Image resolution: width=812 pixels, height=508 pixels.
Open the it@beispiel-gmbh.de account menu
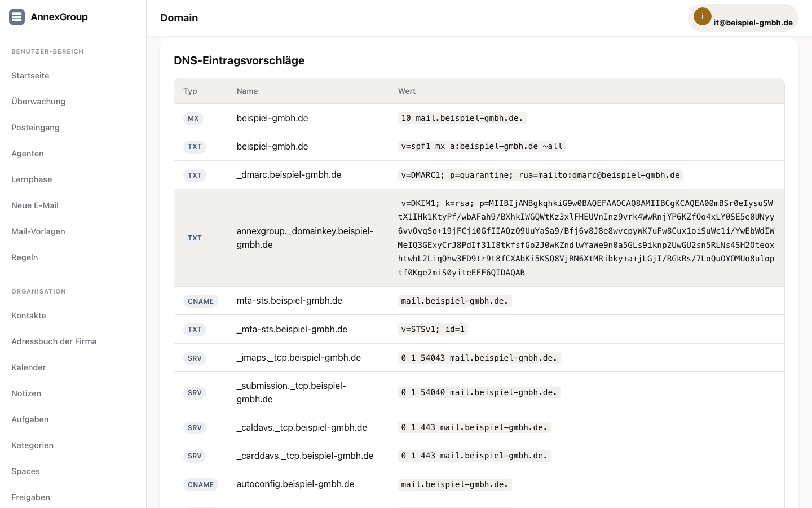(743, 17)
